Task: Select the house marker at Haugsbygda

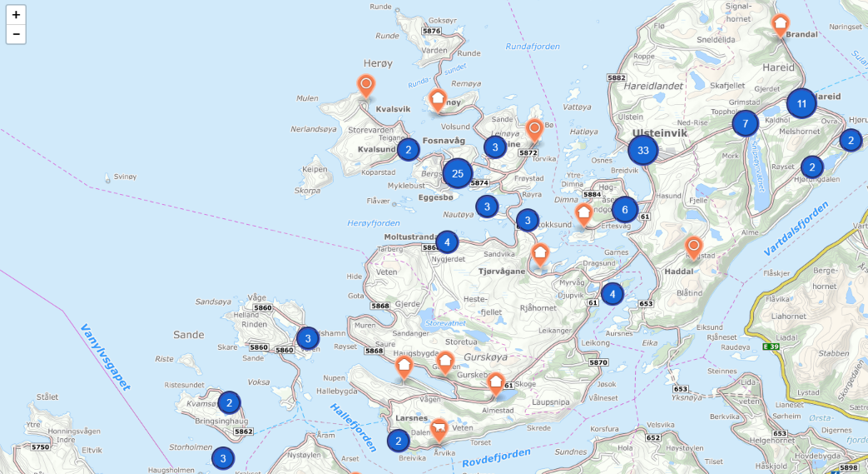Action: pyautogui.click(x=404, y=366)
